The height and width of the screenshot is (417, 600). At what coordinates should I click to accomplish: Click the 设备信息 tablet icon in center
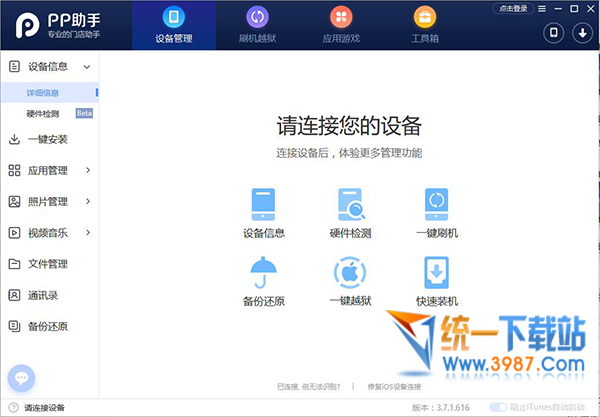[264, 204]
